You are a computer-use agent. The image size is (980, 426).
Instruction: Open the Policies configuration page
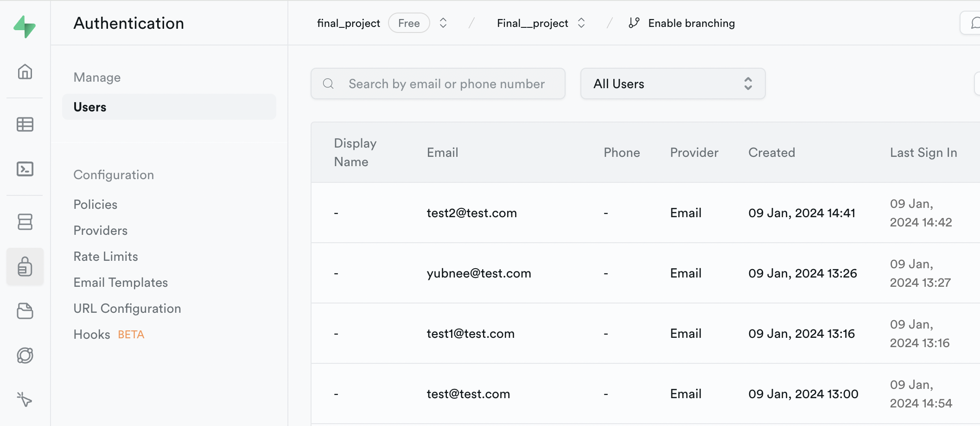pos(95,205)
